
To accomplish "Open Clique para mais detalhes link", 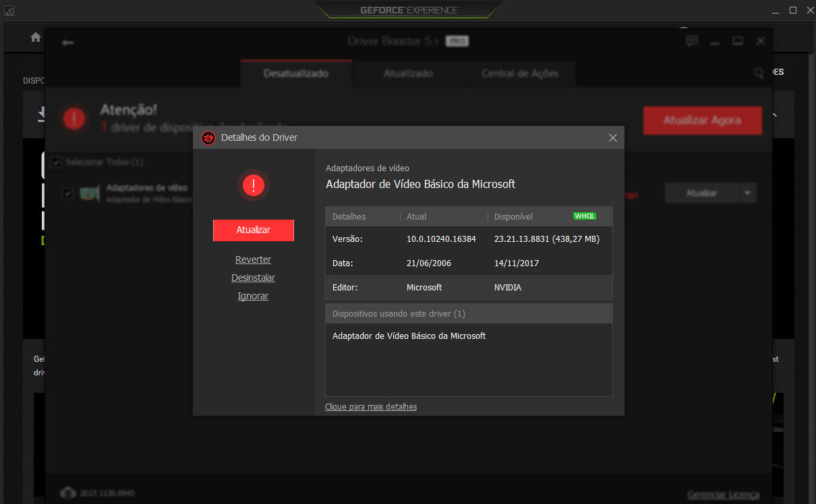I will pos(371,407).
